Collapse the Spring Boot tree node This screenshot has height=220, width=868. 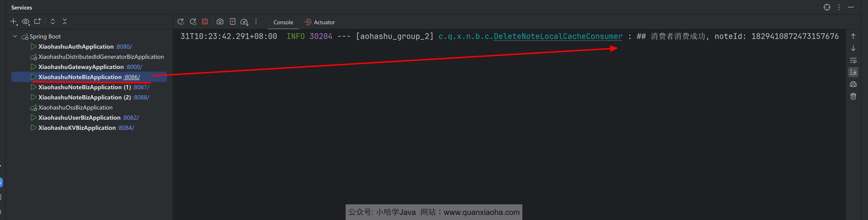point(15,36)
